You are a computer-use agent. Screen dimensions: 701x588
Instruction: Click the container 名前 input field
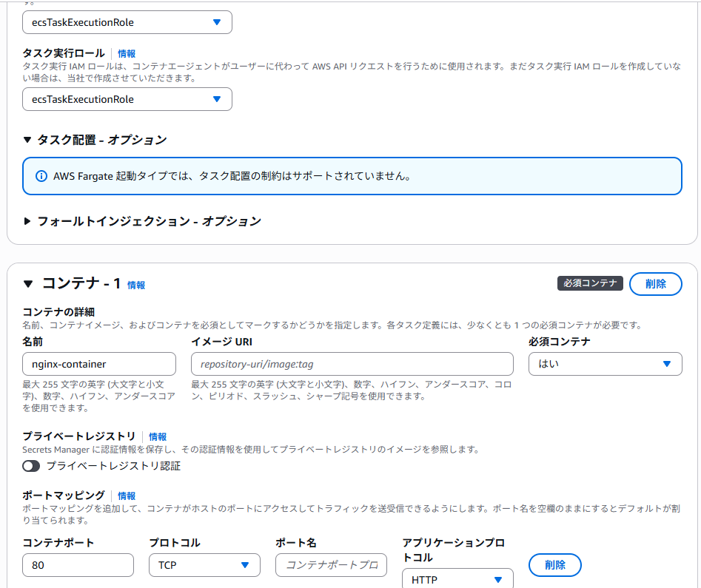pos(99,364)
